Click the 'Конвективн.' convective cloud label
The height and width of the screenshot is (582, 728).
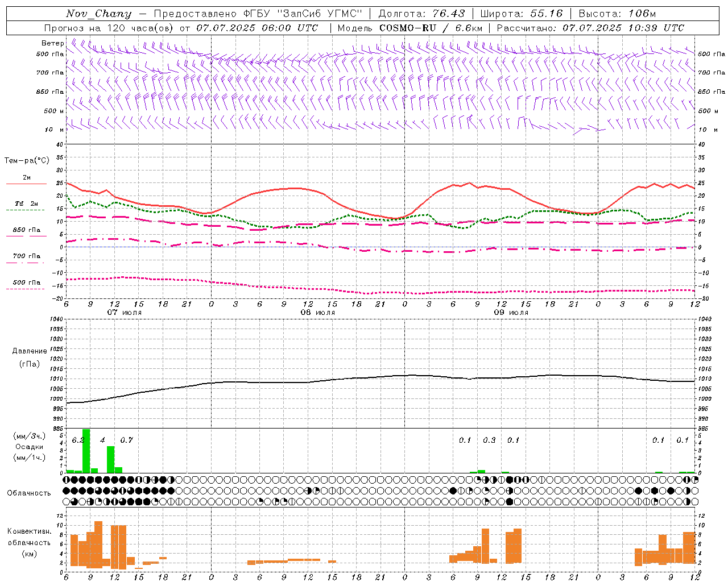click(x=30, y=531)
